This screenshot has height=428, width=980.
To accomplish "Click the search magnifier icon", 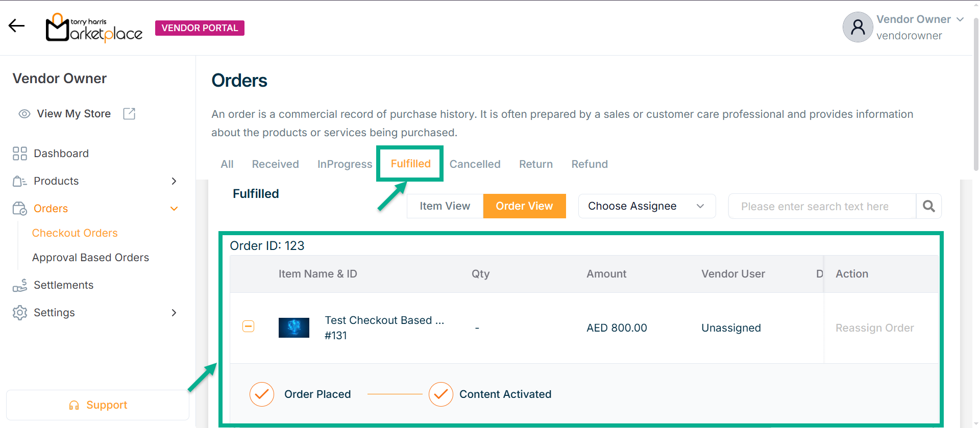I will point(929,206).
